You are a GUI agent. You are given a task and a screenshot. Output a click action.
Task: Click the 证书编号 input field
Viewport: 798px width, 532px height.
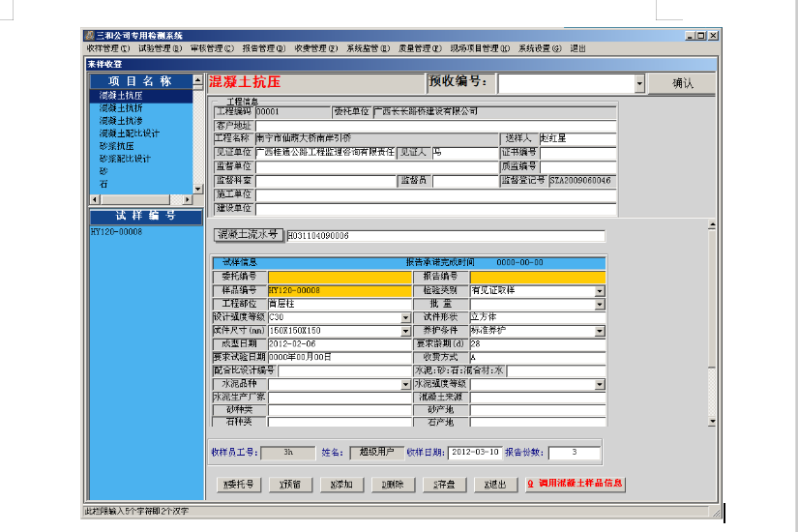pos(578,153)
